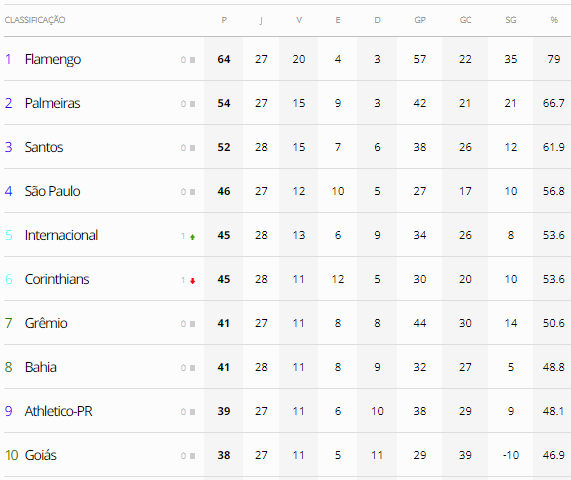Click São Paulo's gray no-change square indicator
The width and height of the screenshot is (571, 480).
pyautogui.click(x=193, y=192)
